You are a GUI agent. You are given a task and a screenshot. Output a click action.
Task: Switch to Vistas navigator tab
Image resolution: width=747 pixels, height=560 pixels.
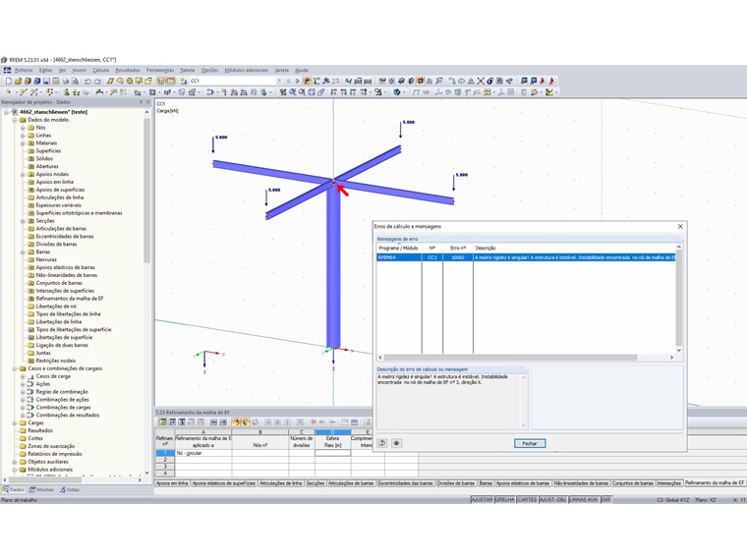tap(70, 489)
